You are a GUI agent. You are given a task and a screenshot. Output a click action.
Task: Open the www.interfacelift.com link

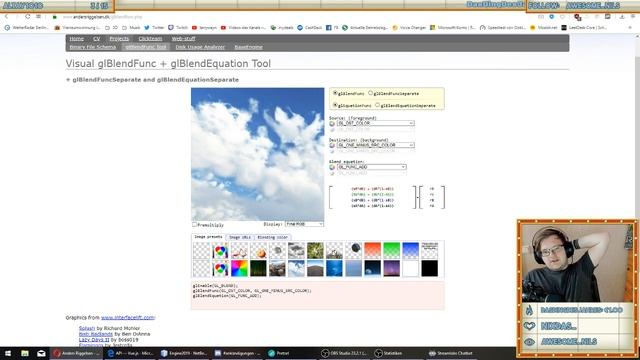(128, 318)
